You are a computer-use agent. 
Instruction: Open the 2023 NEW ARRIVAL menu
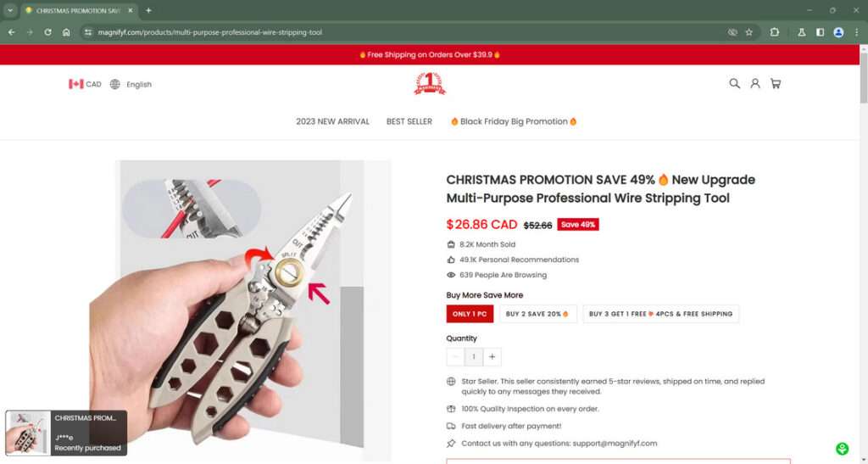point(332,121)
